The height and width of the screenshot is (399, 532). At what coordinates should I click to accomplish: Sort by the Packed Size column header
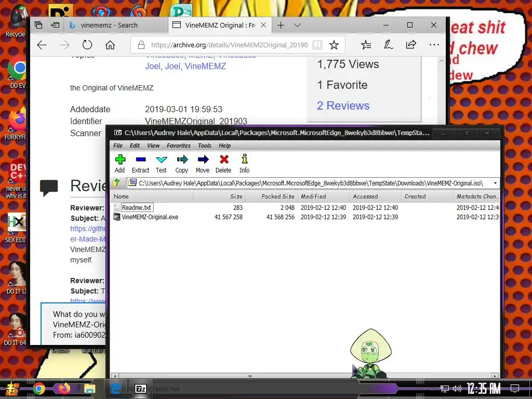coord(271,196)
